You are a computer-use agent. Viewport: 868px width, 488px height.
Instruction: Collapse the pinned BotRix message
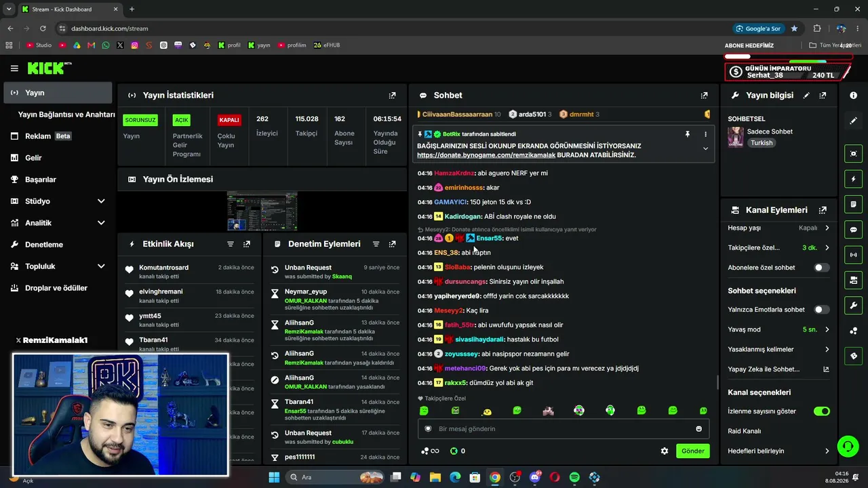[x=705, y=148]
